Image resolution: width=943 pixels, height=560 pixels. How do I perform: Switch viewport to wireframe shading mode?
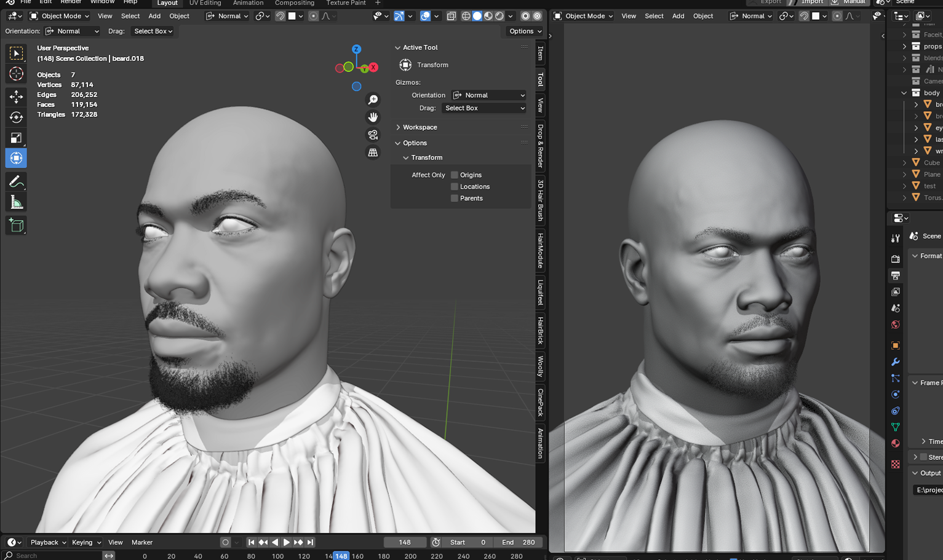tap(466, 15)
